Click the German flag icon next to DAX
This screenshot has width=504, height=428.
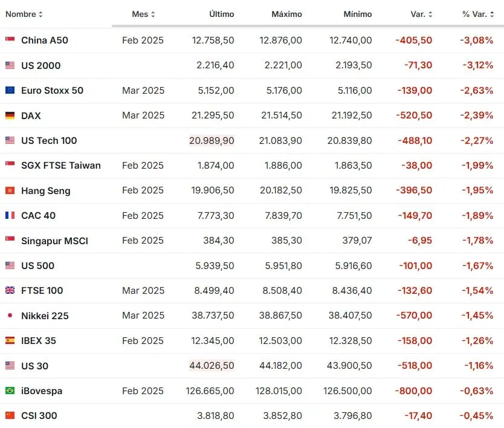click(10, 115)
